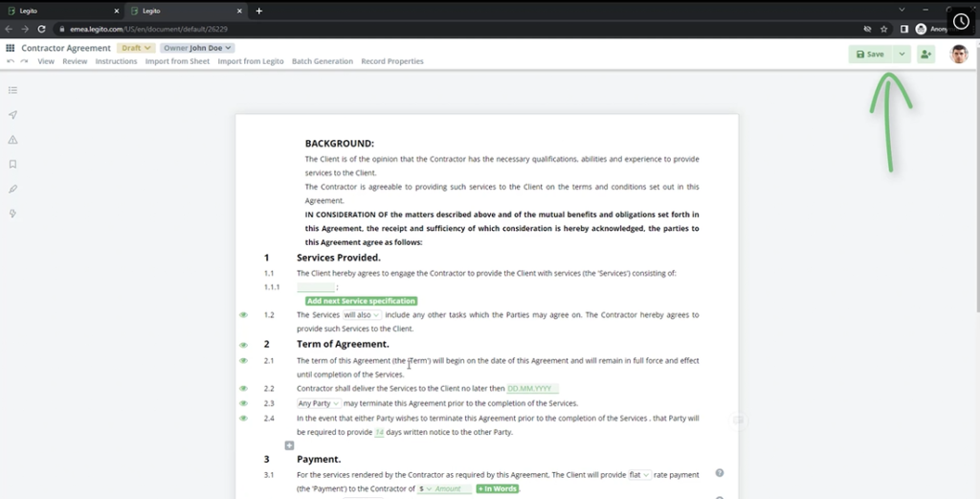Open the user profile avatar

click(x=959, y=55)
